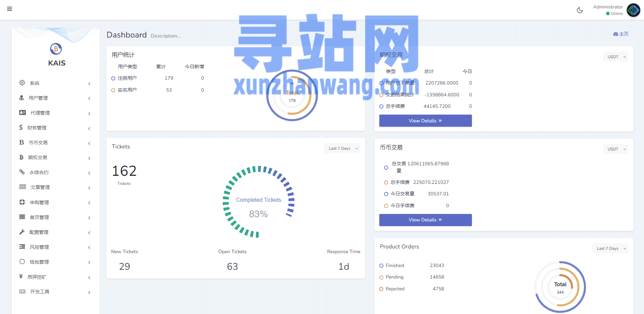The image size is (644, 314).
Task: Open the 钱包管理 menu item
Action: pyautogui.click(x=56, y=262)
